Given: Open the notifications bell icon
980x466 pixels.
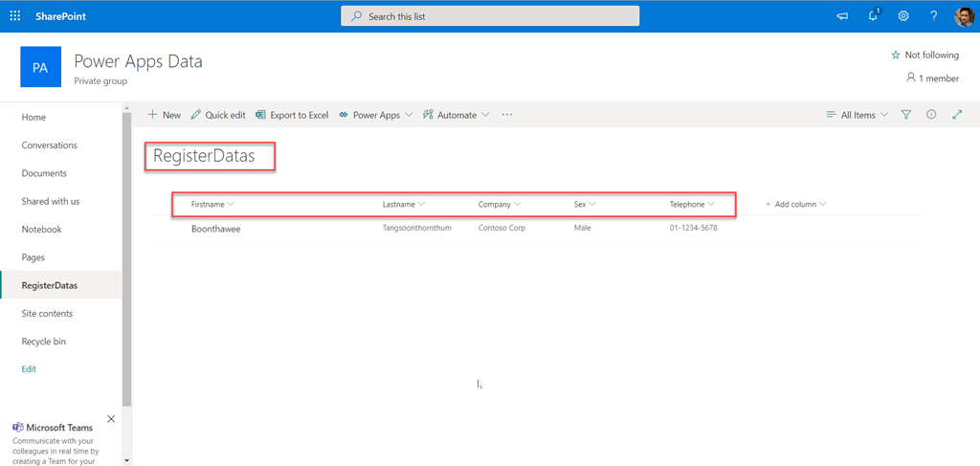Looking at the screenshot, I should (x=873, y=16).
